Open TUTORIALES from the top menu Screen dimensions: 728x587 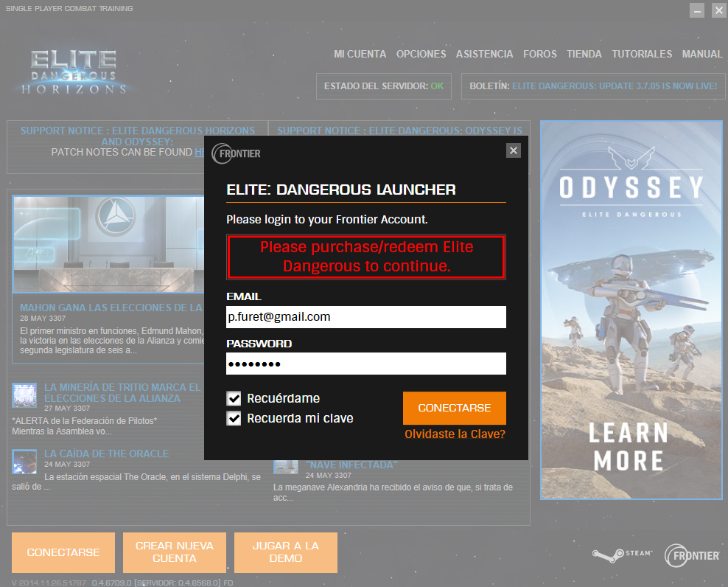642,54
